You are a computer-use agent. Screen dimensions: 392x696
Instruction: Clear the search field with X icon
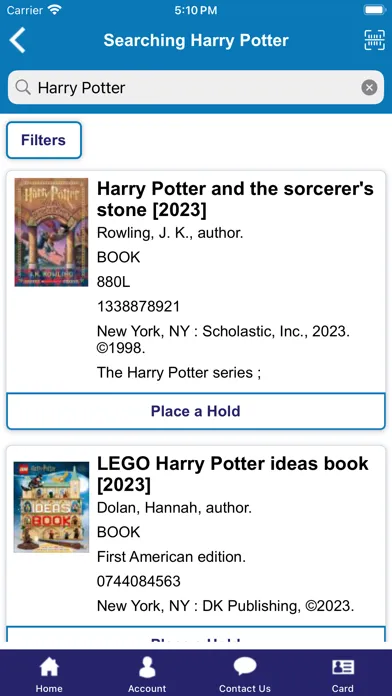[369, 87]
